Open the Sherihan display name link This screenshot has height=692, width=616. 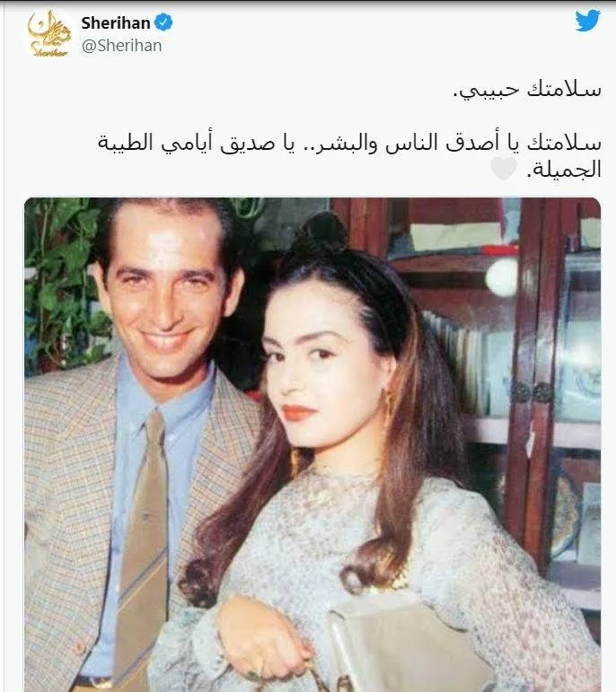tap(116, 23)
